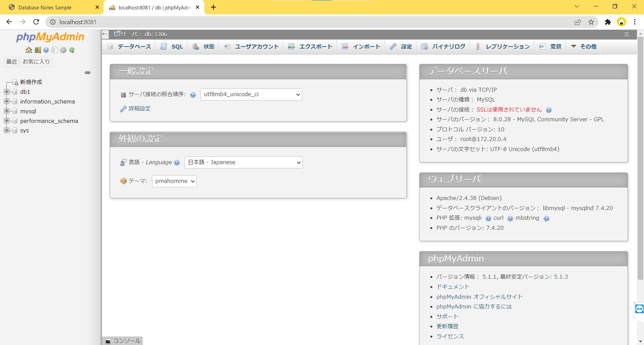644x345 pixels.
Task: Click the TeamViewer panel icon at right edge
Action: coord(639,309)
